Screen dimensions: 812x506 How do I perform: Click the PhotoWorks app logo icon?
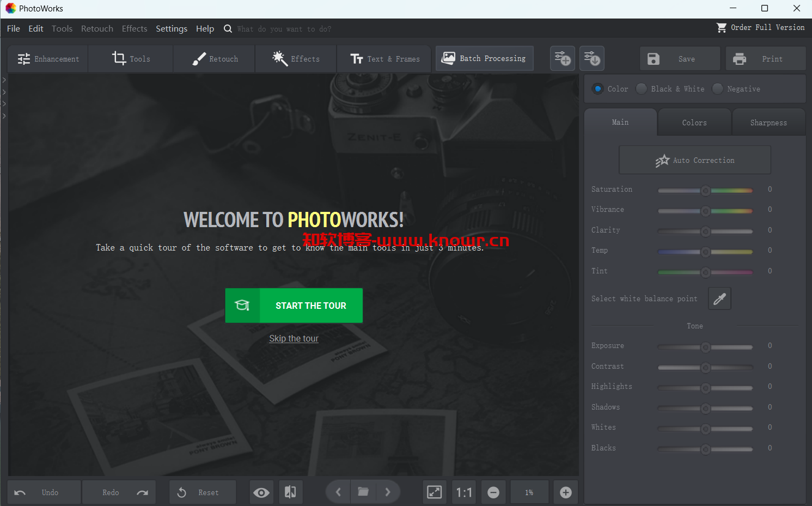(x=10, y=8)
